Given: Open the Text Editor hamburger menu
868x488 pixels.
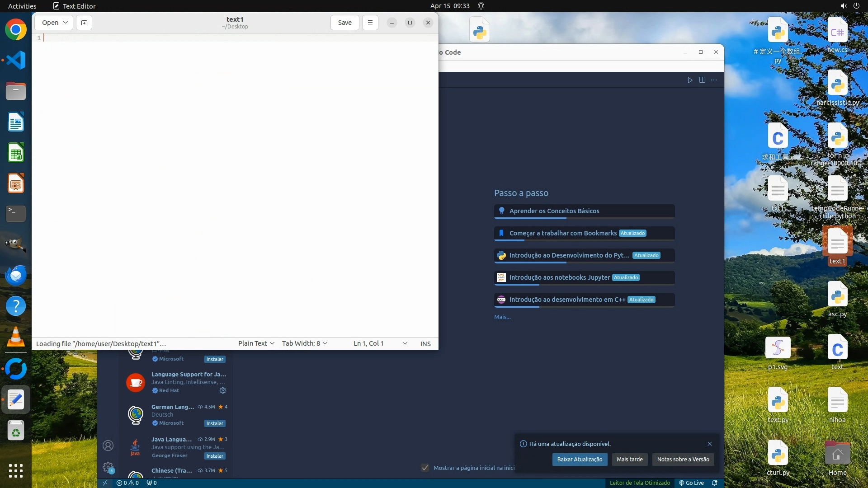Looking at the screenshot, I should tap(370, 23).
